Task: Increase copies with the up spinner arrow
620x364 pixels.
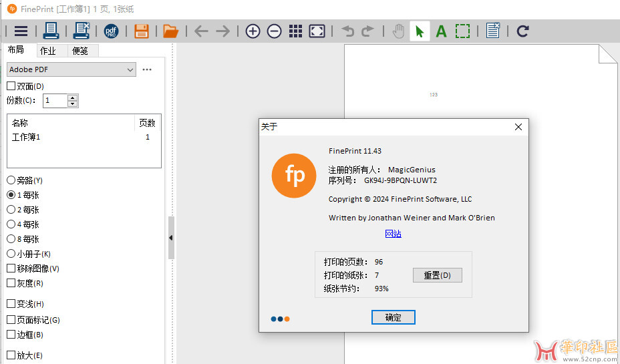Action: coord(72,98)
